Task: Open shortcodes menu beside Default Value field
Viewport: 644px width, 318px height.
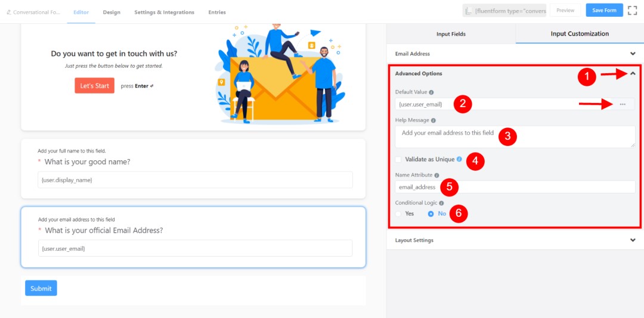Action: point(623,104)
